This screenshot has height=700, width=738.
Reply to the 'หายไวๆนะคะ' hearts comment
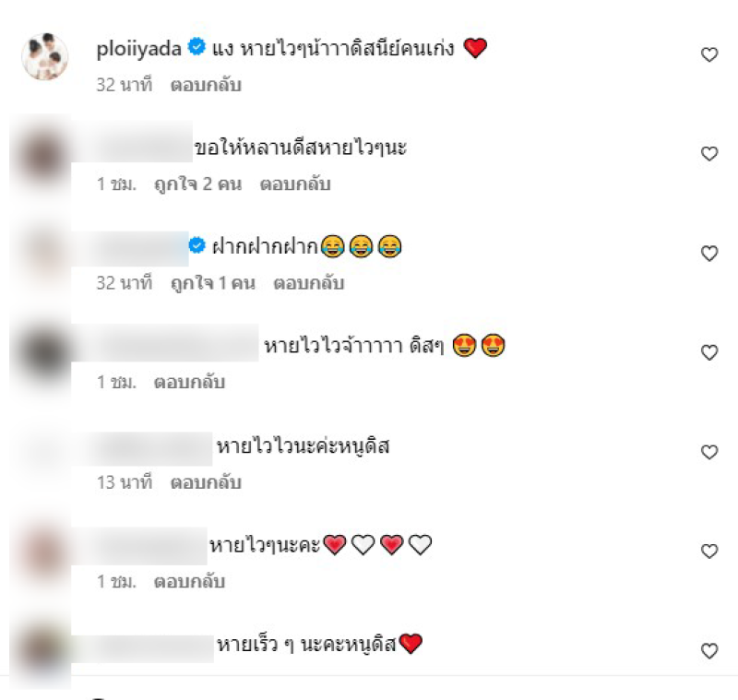click(x=189, y=582)
